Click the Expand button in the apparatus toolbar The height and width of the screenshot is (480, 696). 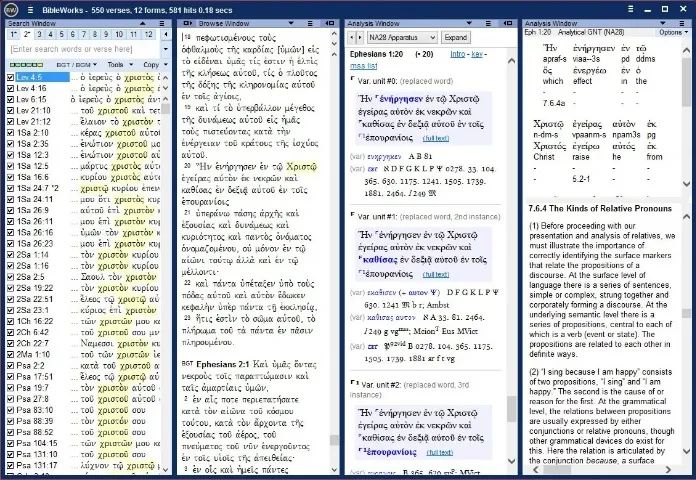pos(455,38)
